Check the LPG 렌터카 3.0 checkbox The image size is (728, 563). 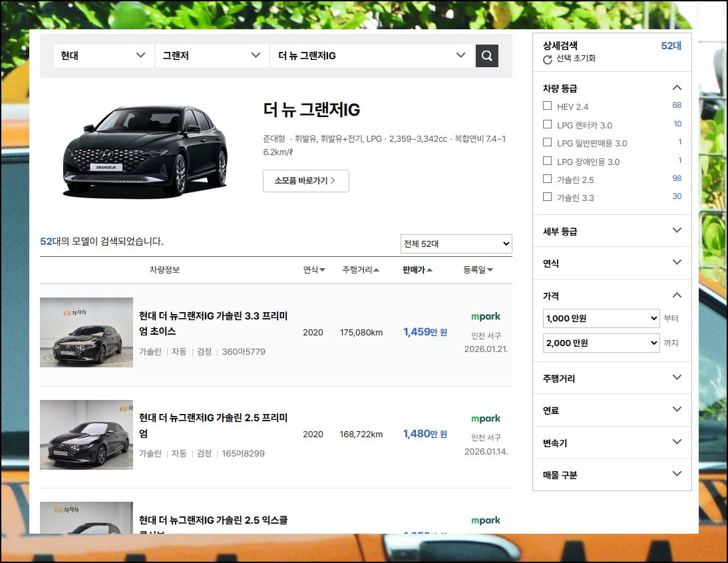548,124
